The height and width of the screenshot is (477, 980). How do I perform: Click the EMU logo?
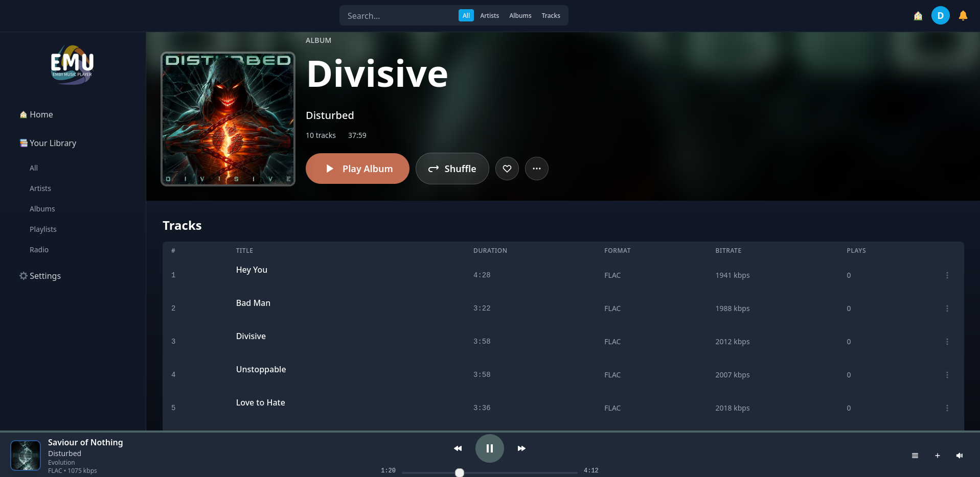72,65
